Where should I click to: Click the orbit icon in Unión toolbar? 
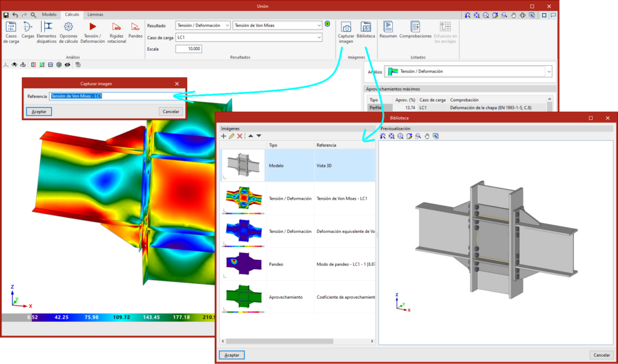(x=523, y=15)
